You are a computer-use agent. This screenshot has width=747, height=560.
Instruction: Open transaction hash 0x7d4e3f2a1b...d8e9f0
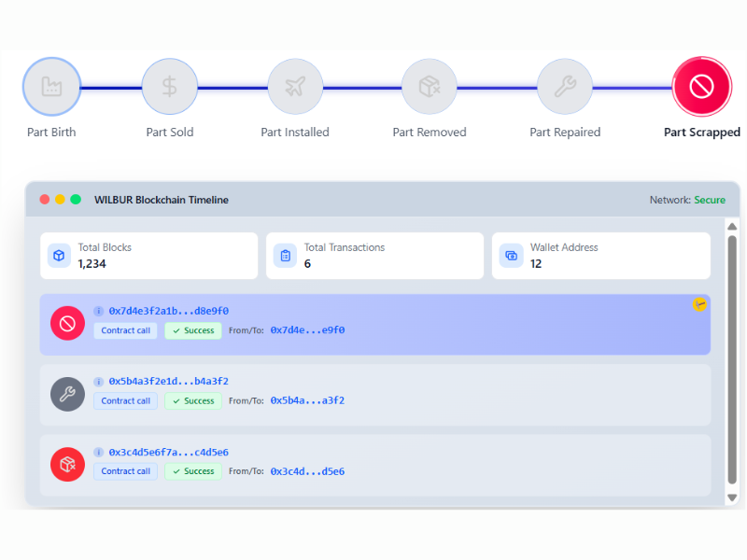click(169, 311)
